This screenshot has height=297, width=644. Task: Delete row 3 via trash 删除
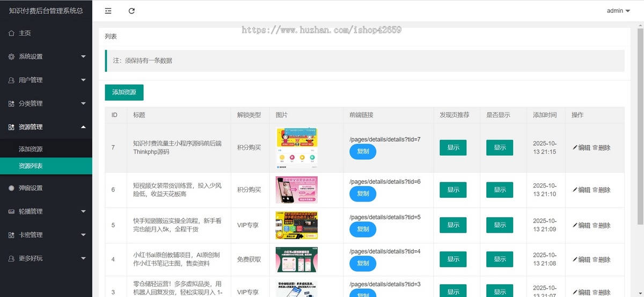click(601, 292)
